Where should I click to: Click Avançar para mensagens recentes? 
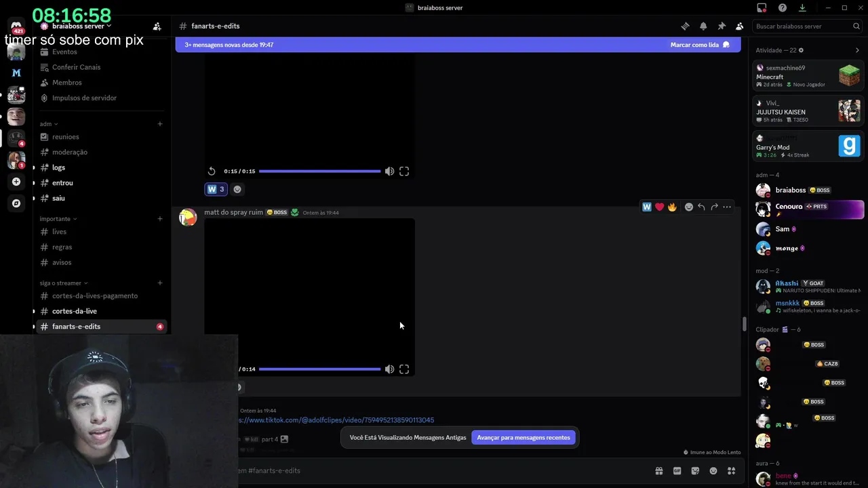(x=524, y=438)
